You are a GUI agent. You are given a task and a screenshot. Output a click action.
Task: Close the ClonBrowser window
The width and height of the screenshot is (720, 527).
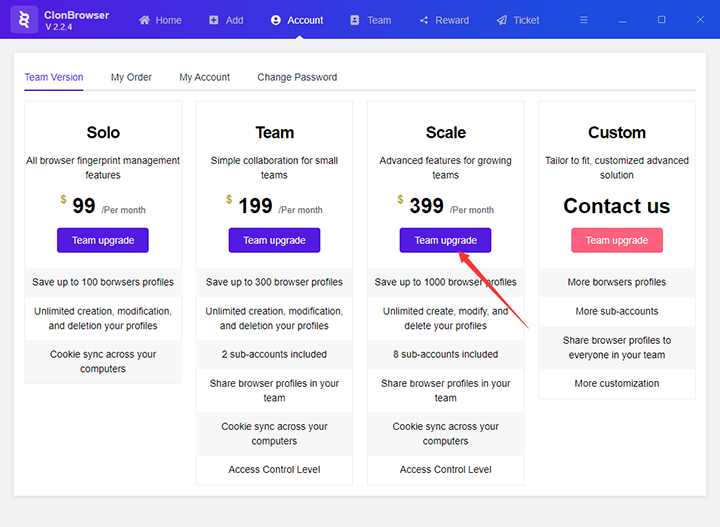[700, 19]
